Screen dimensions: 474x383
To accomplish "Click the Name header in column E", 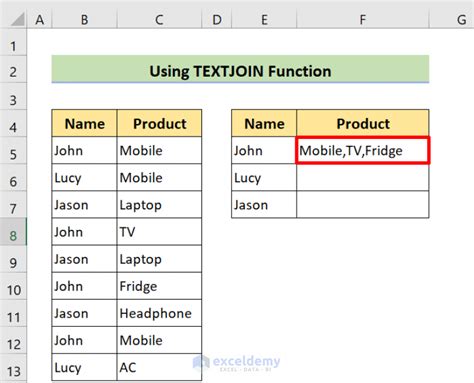I will tap(264, 123).
